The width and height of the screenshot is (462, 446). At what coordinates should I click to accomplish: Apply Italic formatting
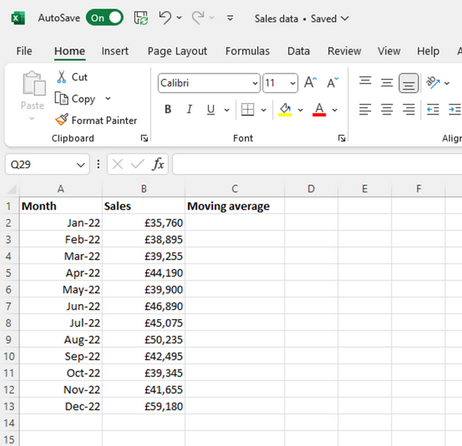[189, 109]
